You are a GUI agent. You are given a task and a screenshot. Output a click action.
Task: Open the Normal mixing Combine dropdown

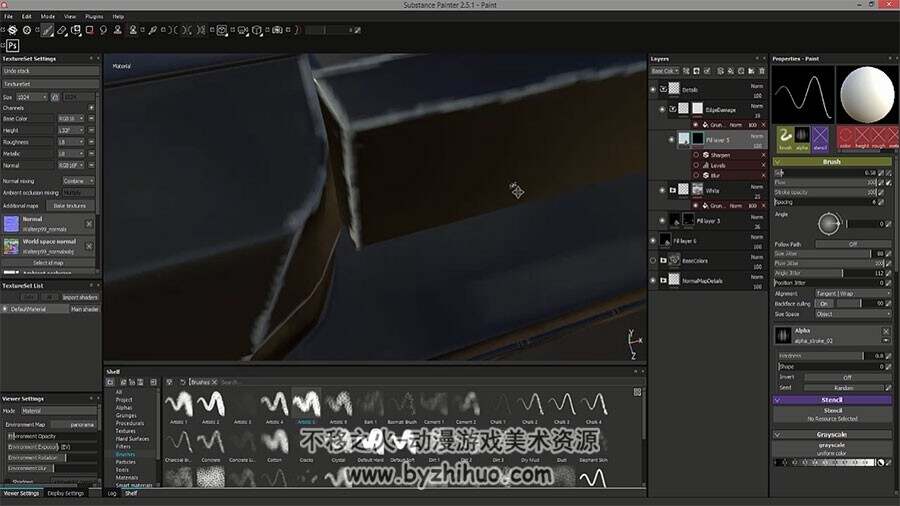[78, 181]
